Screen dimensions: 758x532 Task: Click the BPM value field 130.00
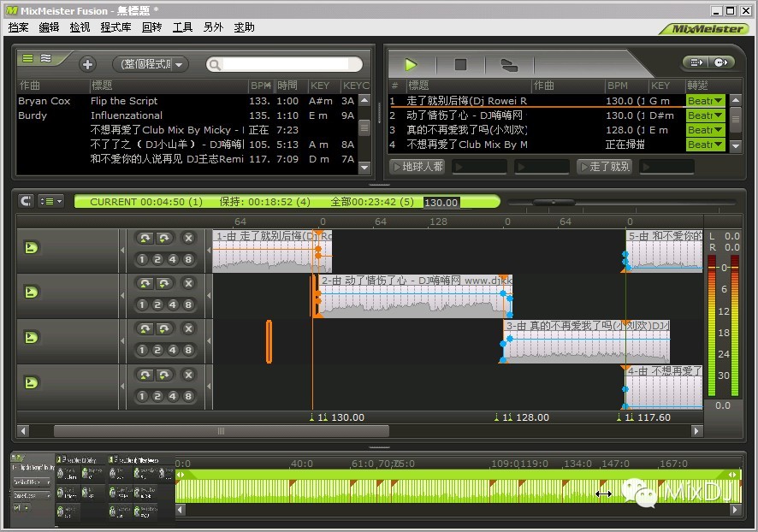[441, 203]
